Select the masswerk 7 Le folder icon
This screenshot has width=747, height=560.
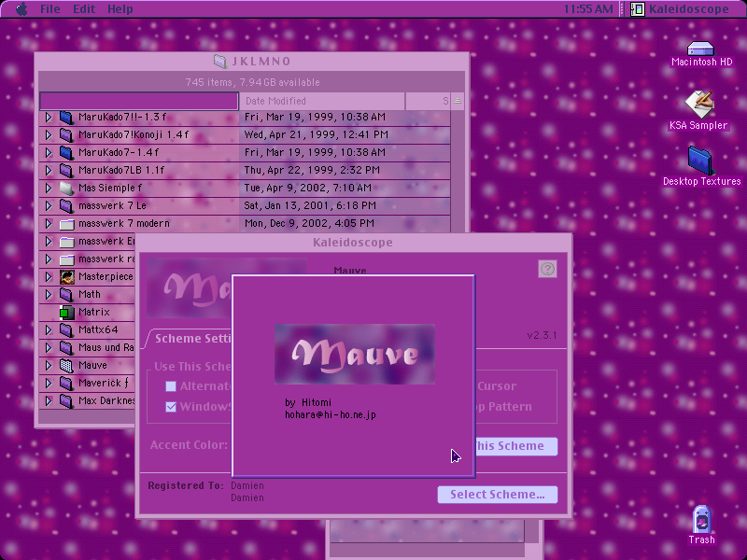click(x=66, y=205)
